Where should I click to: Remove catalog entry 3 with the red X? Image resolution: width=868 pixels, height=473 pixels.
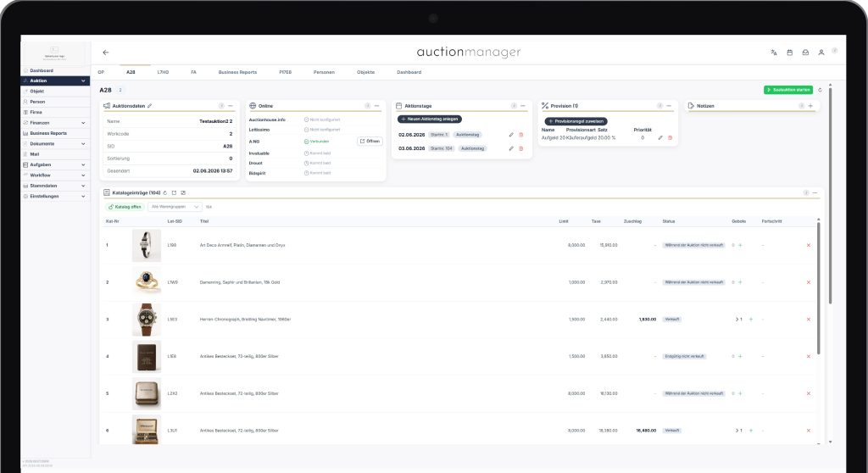(808, 320)
